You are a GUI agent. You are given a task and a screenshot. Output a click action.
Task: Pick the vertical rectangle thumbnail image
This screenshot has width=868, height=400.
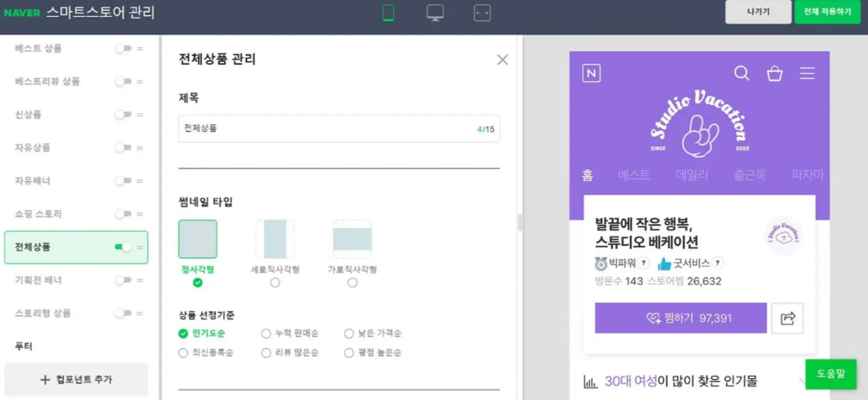click(x=275, y=239)
